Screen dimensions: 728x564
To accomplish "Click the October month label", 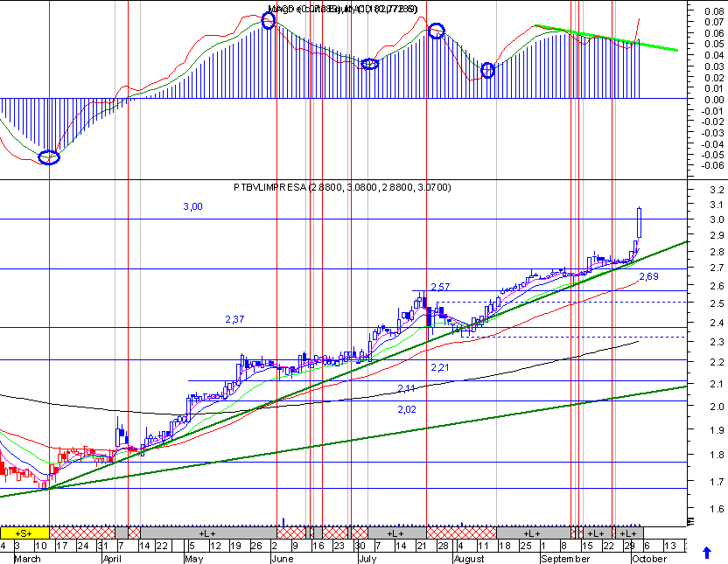I will click(x=649, y=559).
